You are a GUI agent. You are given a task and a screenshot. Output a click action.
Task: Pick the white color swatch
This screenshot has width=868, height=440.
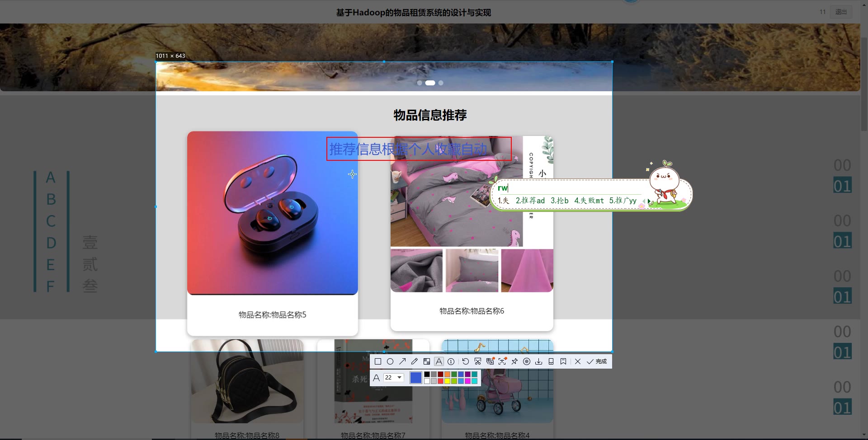click(427, 381)
